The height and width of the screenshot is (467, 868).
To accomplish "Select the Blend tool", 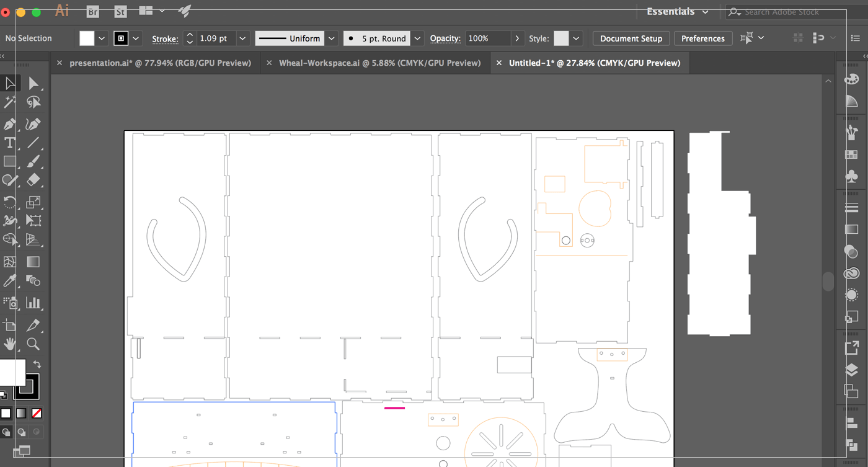I will point(33,281).
